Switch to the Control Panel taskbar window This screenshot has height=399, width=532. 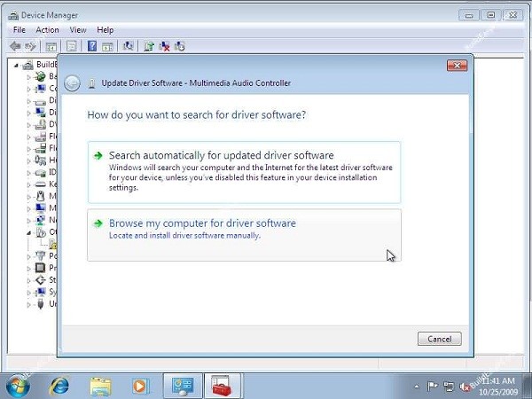183,386
